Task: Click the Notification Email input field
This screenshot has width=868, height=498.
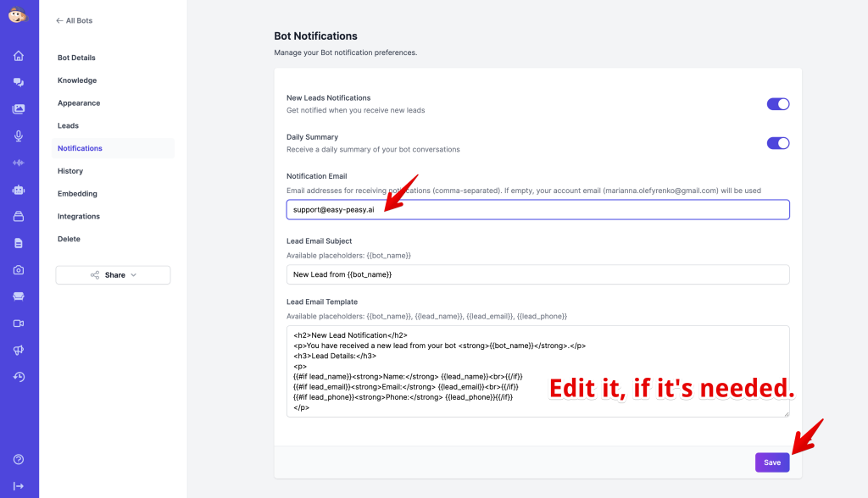Action: [x=537, y=209]
